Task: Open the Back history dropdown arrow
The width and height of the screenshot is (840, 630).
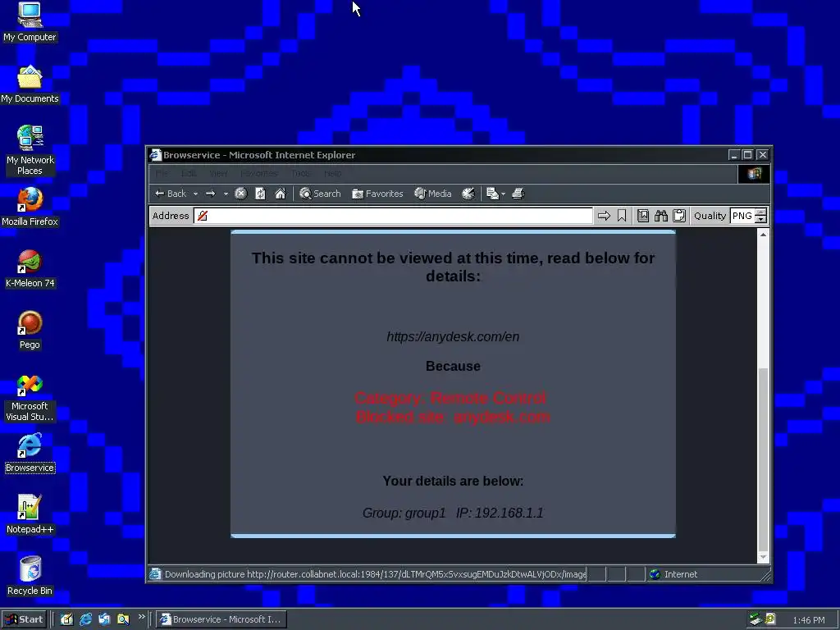Action: (195, 194)
